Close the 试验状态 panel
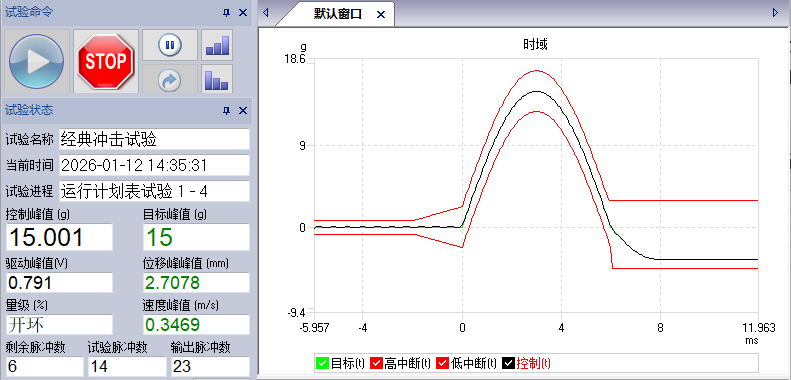 (x=243, y=111)
